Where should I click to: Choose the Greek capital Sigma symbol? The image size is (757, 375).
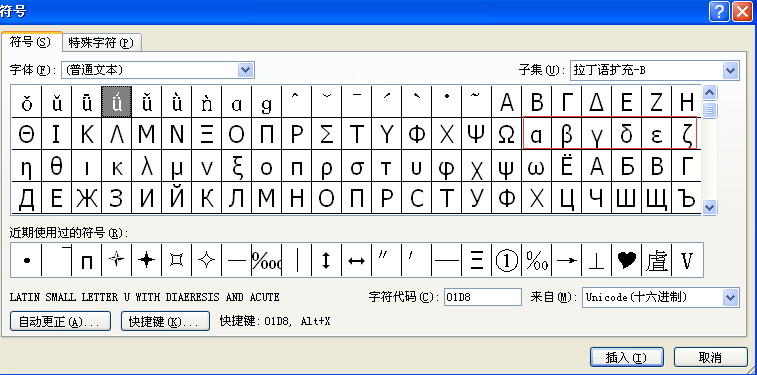click(x=327, y=134)
